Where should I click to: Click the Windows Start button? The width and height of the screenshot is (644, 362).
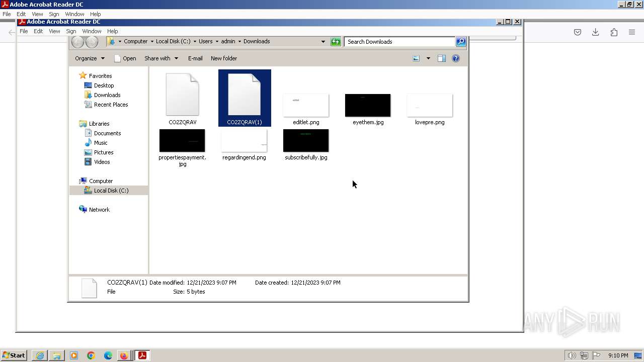click(14, 355)
